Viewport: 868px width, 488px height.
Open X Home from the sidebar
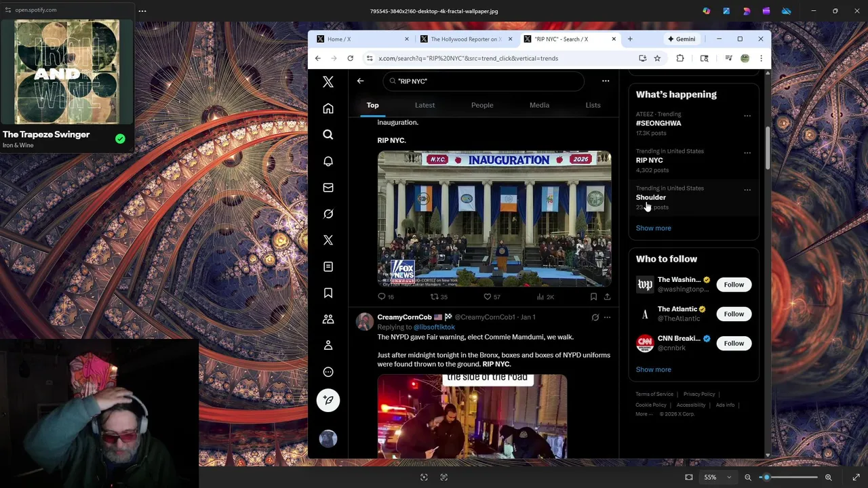pos(328,108)
